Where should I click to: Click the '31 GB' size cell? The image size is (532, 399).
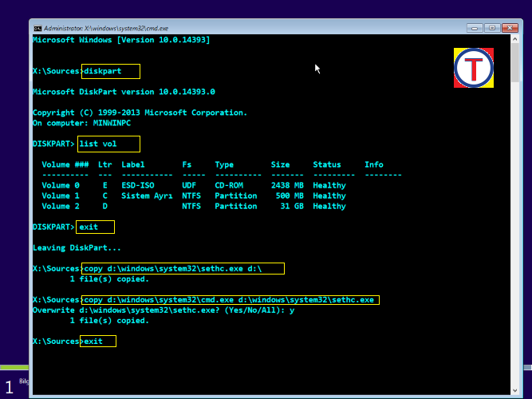(292, 206)
